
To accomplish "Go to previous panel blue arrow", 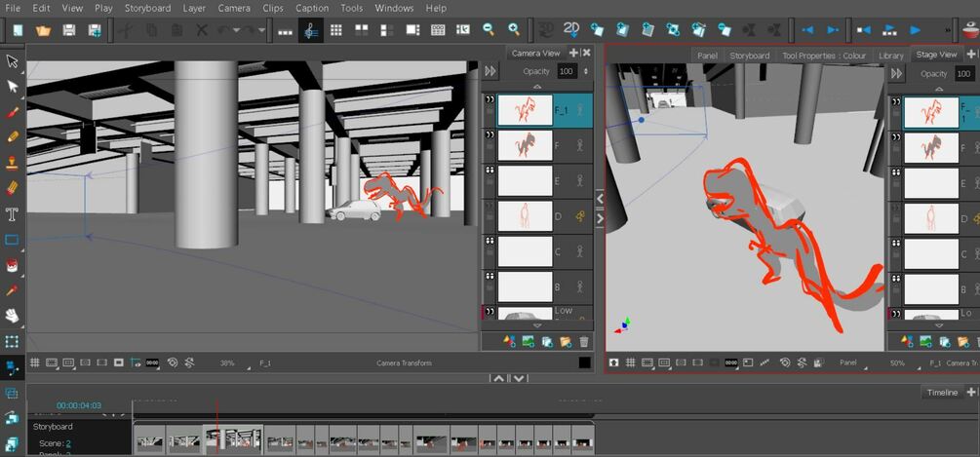I will [807, 30].
